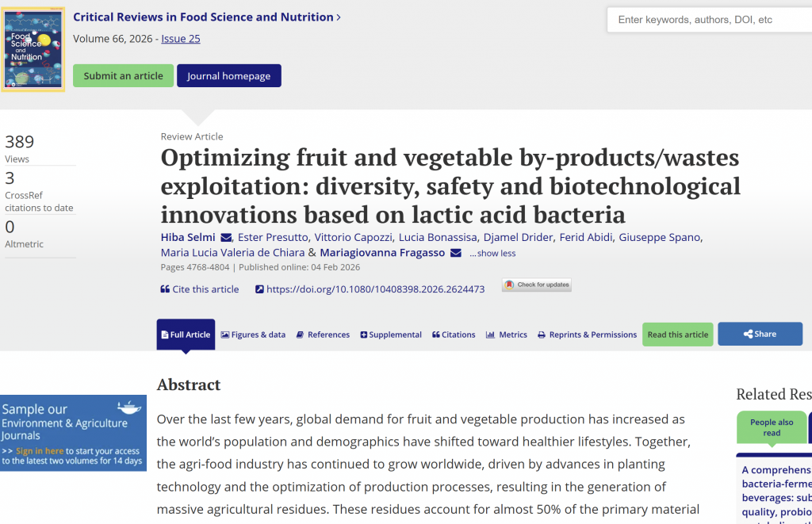812x524 pixels.
Task: Switch to the References tab
Action: tap(324, 335)
